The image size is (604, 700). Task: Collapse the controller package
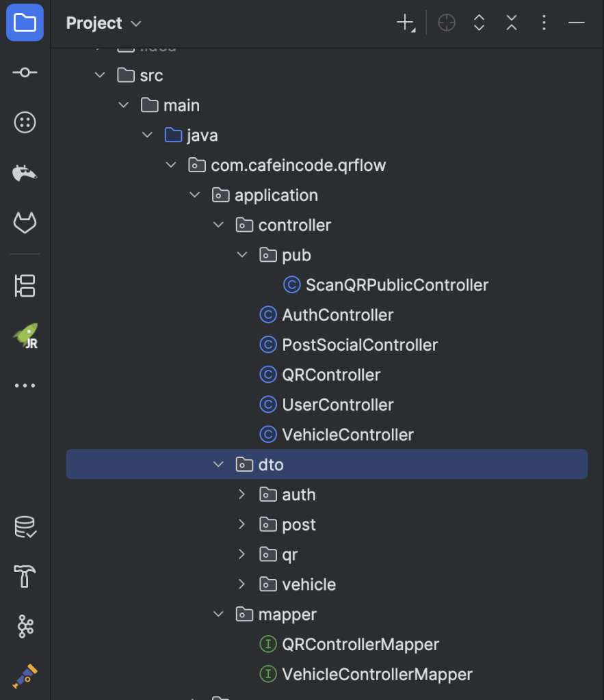pos(218,225)
